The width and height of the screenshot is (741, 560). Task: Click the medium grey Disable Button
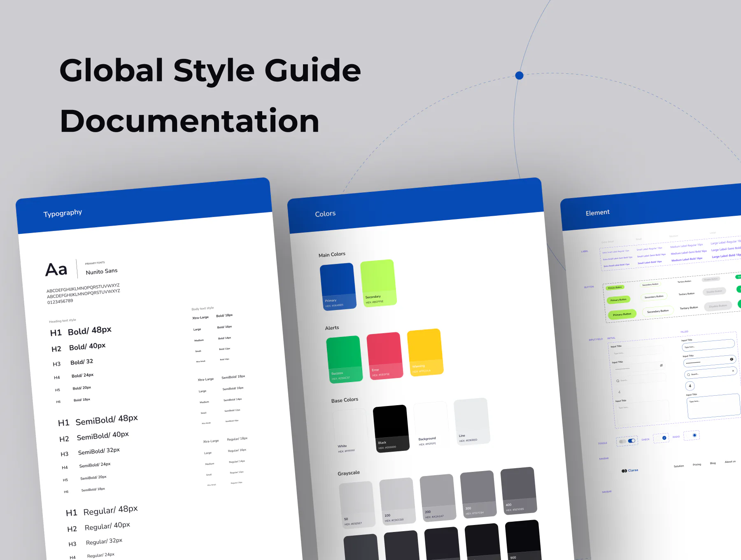(714, 292)
